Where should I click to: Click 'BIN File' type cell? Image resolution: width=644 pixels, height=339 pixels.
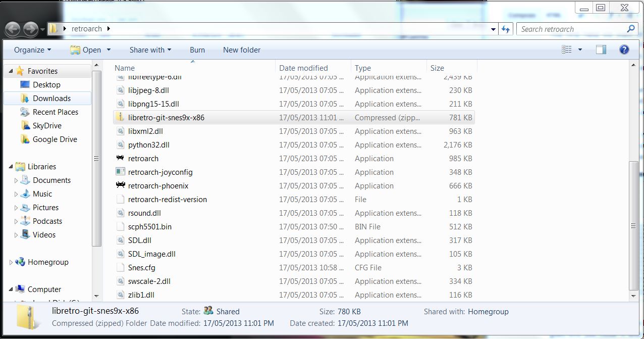(367, 226)
